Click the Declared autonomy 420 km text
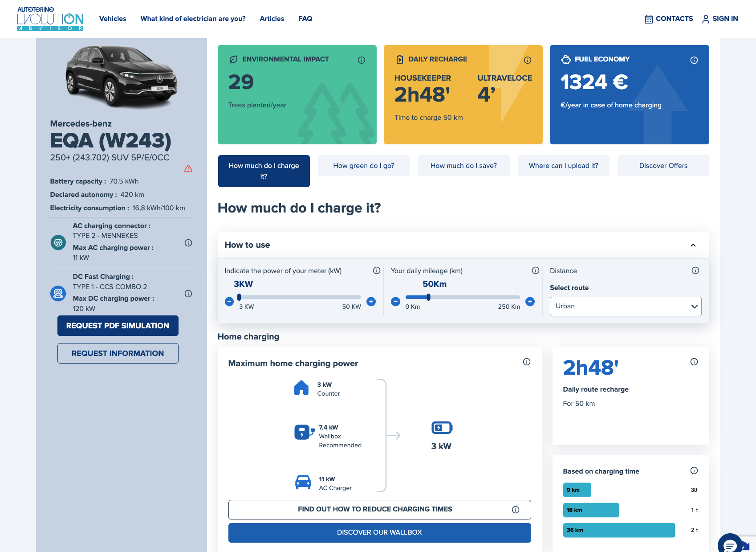 tap(97, 195)
